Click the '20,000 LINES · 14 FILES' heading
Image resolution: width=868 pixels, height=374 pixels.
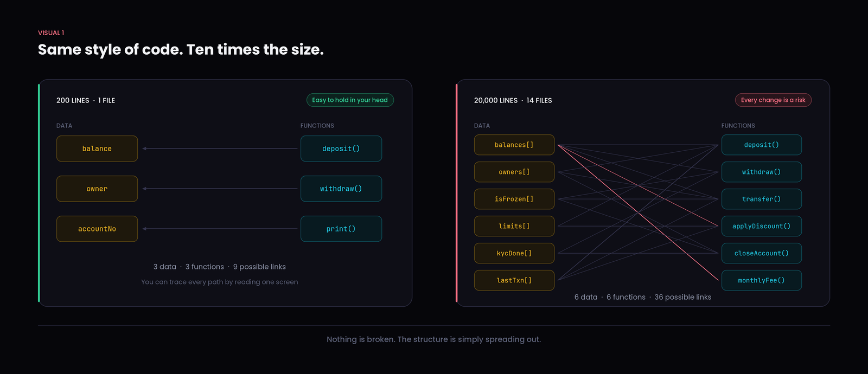[x=513, y=100]
